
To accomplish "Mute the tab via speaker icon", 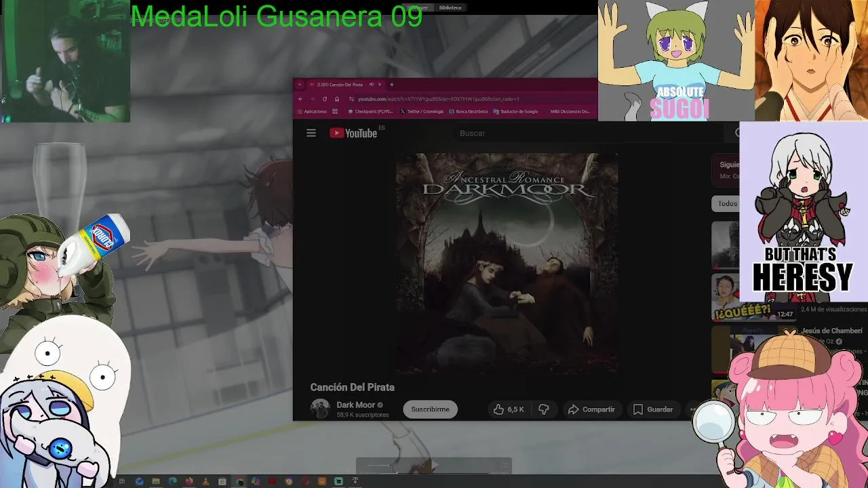I will click(x=372, y=85).
